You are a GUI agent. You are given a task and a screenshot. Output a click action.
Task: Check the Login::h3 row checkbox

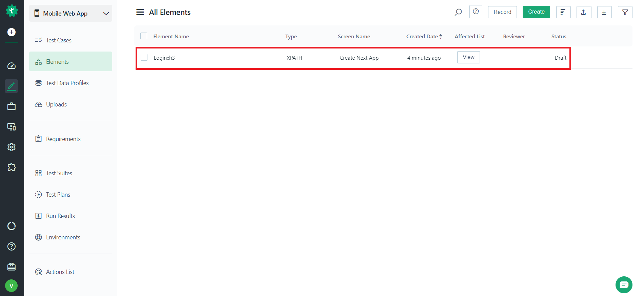pyautogui.click(x=144, y=57)
